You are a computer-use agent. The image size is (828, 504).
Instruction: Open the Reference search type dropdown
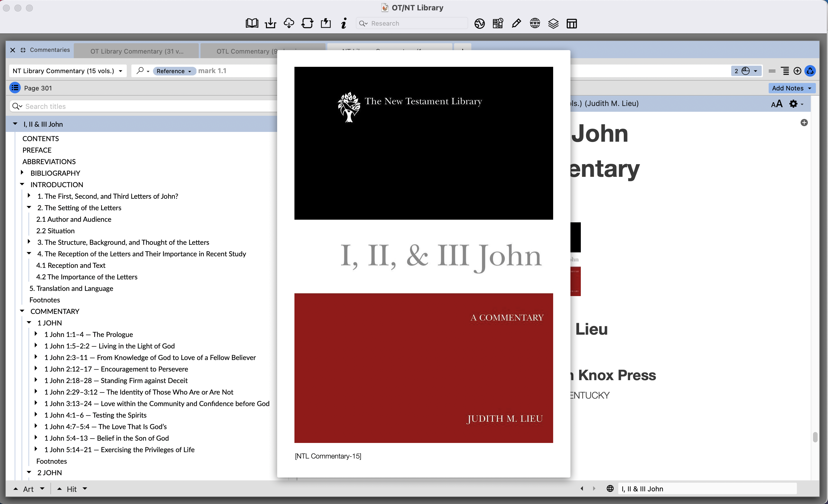[174, 71]
